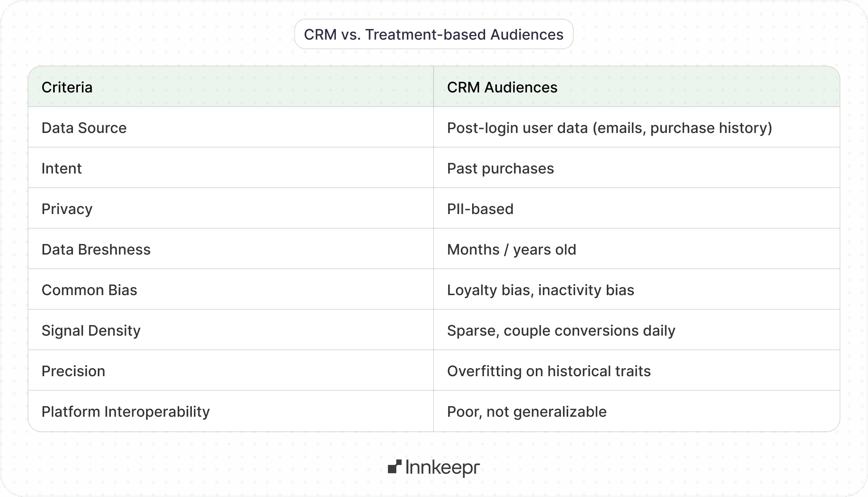This screenshot has width=868, height=497.
Task: Select the Criteria column header
Action: point(67,87)
